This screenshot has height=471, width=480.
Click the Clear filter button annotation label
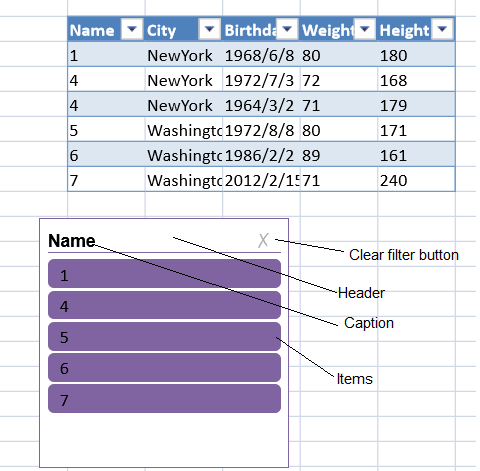tap(404, 255)
